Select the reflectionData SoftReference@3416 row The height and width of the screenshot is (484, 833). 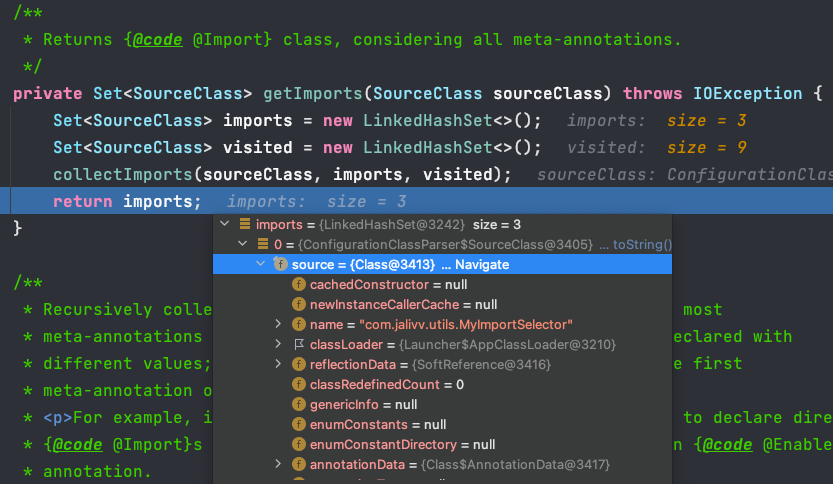point(443,364)
